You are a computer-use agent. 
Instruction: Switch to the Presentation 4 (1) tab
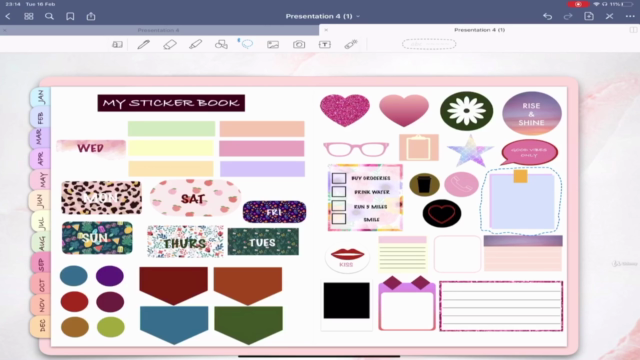click(479, 30)
